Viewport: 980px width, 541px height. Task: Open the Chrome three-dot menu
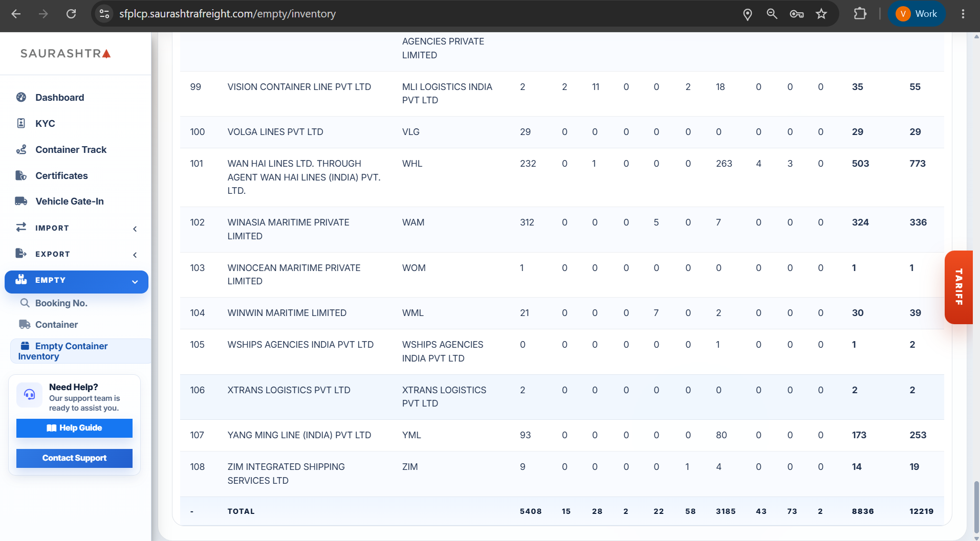[963, 14]
